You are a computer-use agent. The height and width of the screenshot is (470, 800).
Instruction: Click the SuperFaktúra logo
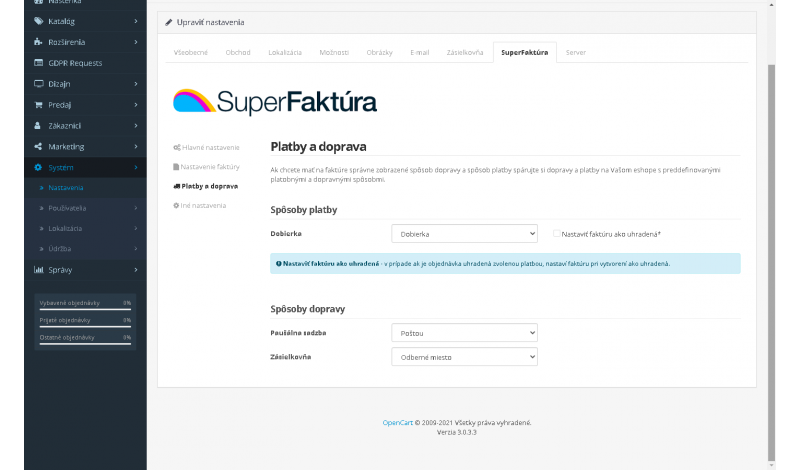point(275,102)
